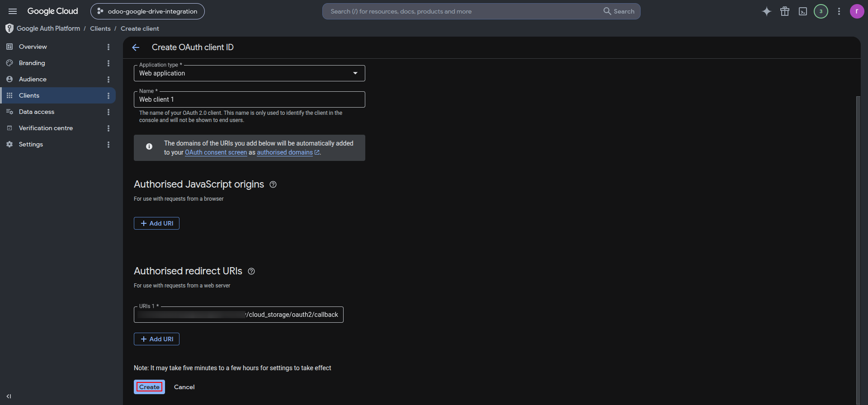Click the Search button in the top bar
The width and height of the screenshot is (868, 405).
(x=619, y=11)
